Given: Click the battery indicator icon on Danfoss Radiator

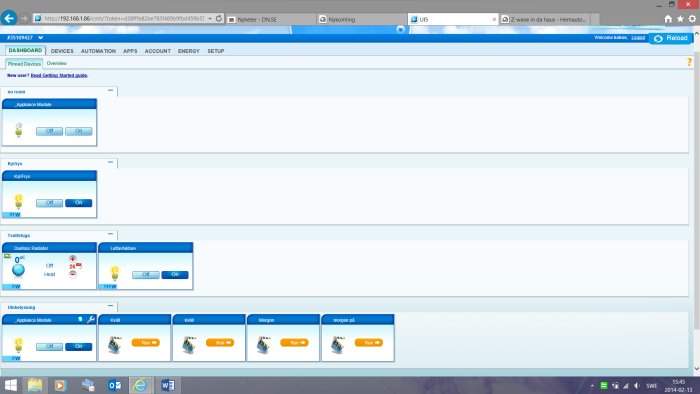Looking at the screenshot, I should pyautogui.click(x=7, y=256).
